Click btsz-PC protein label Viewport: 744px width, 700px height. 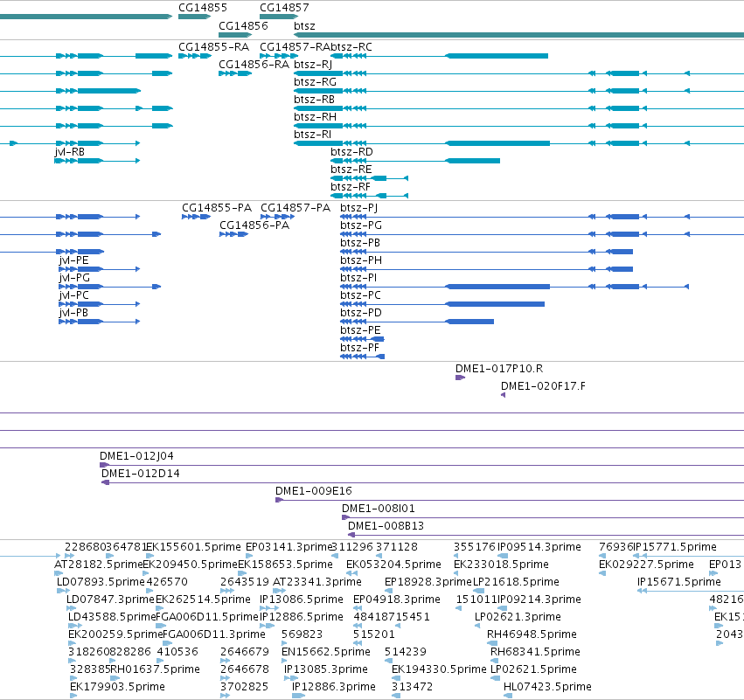click(x=360, y=295)
